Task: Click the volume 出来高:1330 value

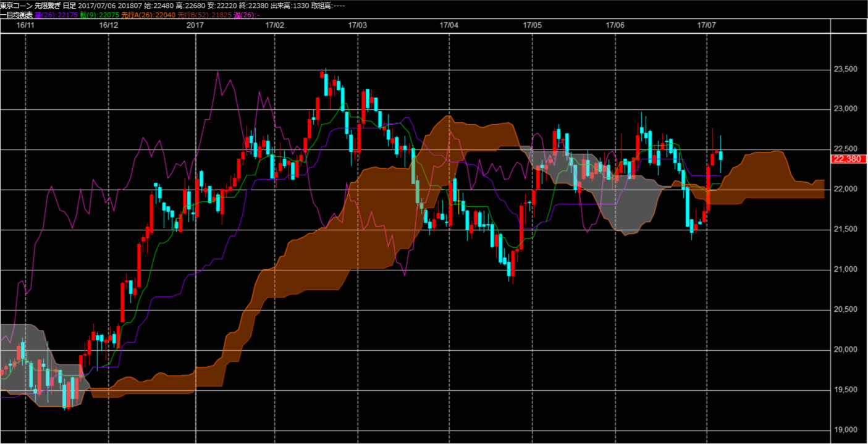Action: click(290, 6)
